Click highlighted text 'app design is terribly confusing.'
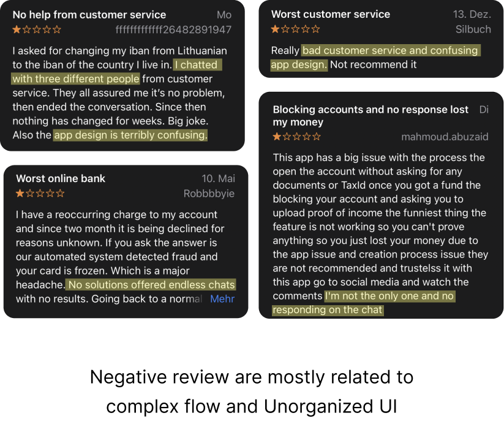Viewport: 504px width, 421px height. coord(130,135)
